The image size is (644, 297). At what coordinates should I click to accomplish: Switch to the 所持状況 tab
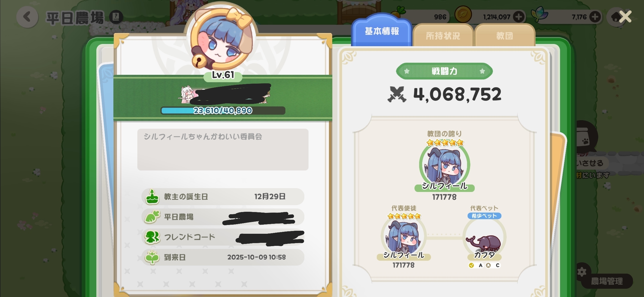[x=443, y=35]
